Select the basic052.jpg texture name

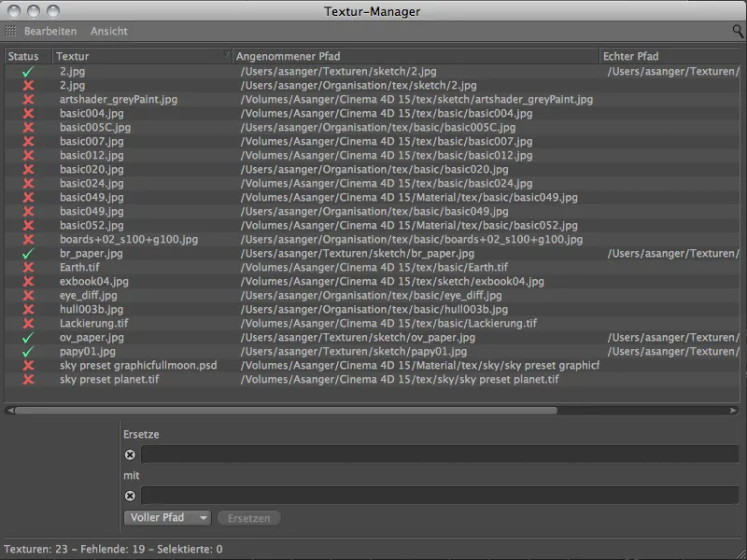[x=92, y=225]
